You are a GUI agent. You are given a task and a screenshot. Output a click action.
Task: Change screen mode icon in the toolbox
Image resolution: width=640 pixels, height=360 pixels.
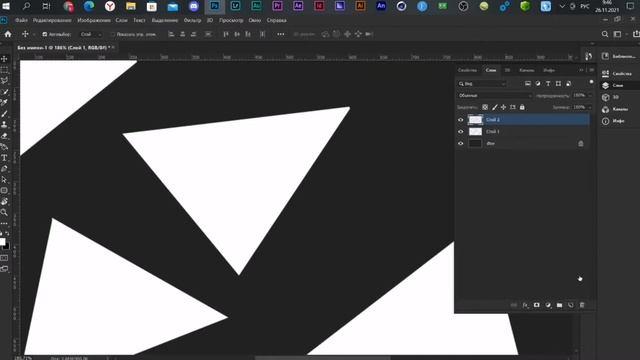[x=4, y=269]
